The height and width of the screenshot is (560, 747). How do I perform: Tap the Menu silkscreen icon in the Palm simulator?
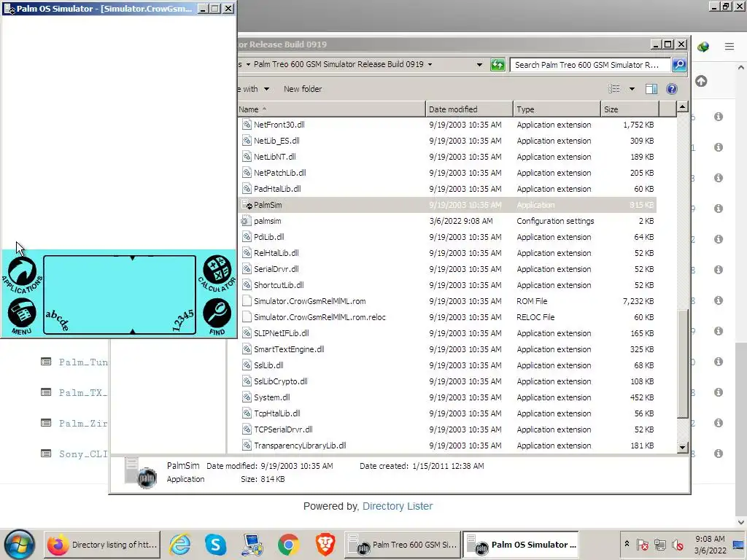point(22,316)
